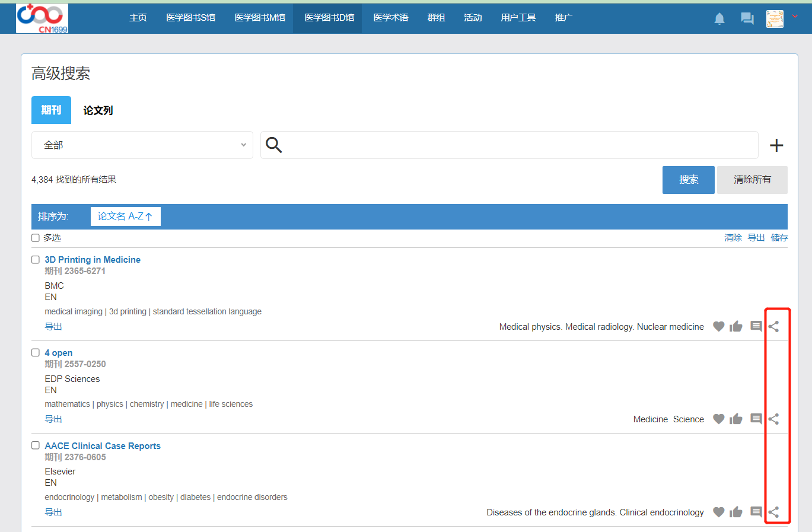
Task: Select the 4 open row checkbox
Action: pyautogui.click(x=36, y=352)
